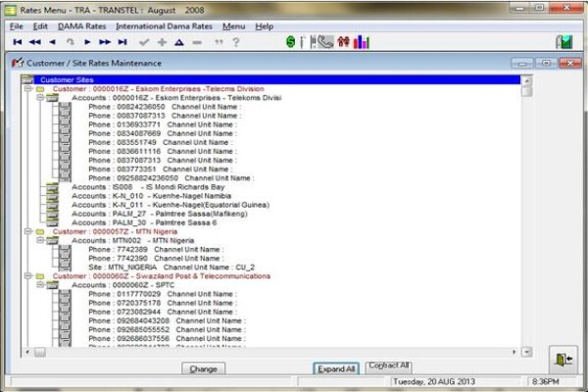This screenshot has width=588, height=392.
Task: Click the blue triangle edit icon
Action: [179, 42]
